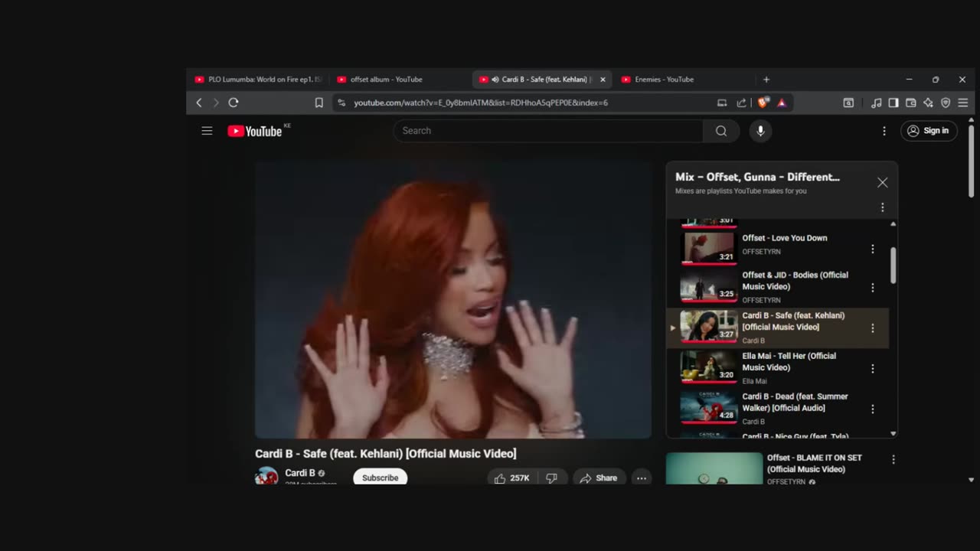Image resolution: width=980 pixels, height=551 pixels.
Task: Open YouTube settings three-dot menu near Sign in
Action: pyautogui.click(x=884, y=131)
